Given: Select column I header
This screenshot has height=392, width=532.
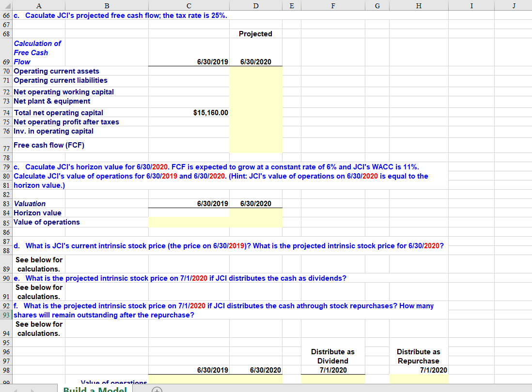Looking at the screenshot, I should pos(471,6).
